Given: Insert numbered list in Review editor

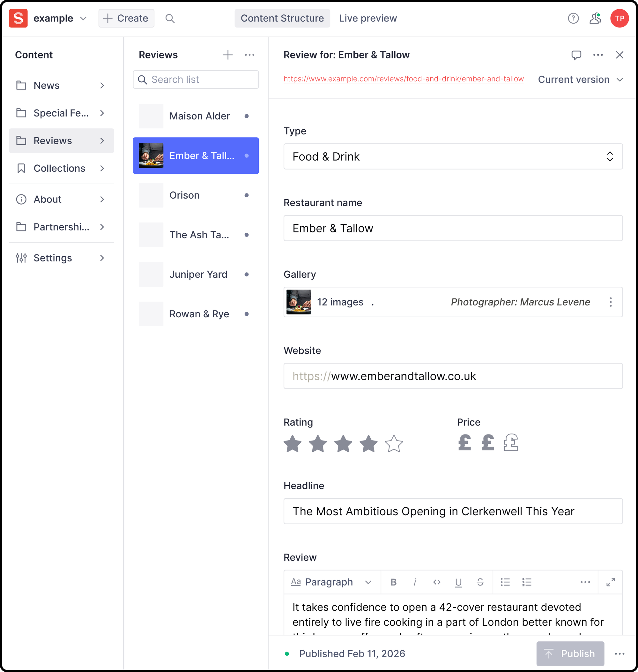Looking at the screenshot, I should pyautogui.click(x=526, y=582).
